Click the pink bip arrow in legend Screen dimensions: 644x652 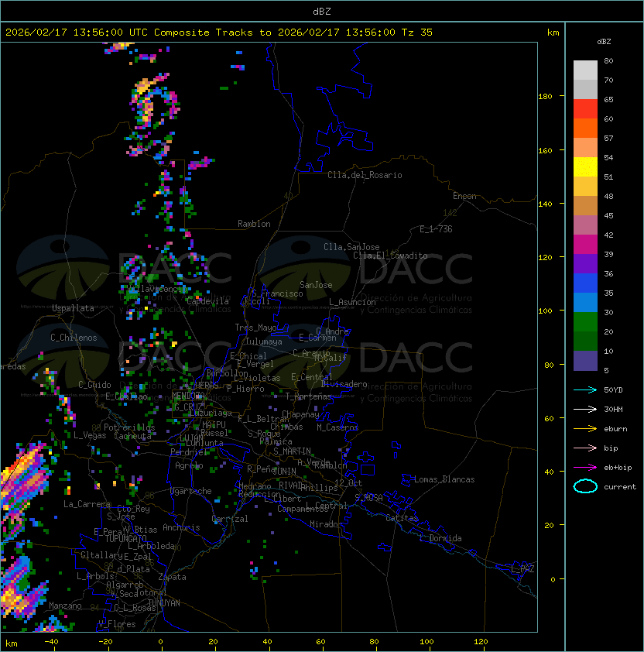click(585, 448)
